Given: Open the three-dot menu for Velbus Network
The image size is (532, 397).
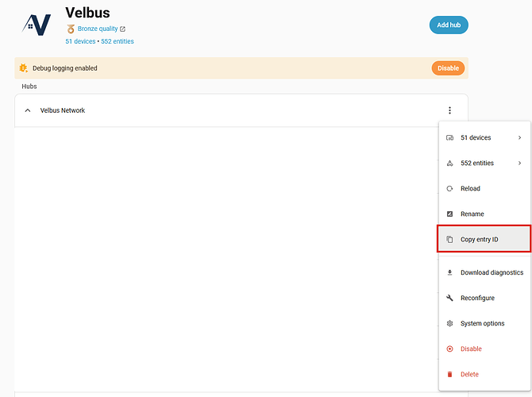Looking at the screenshot, I should (449, 110).
